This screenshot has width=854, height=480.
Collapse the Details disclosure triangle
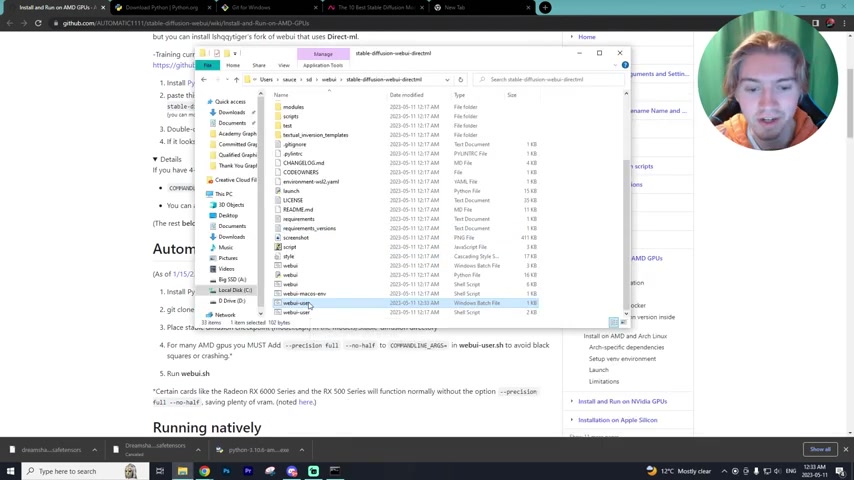tap(155, 159)
